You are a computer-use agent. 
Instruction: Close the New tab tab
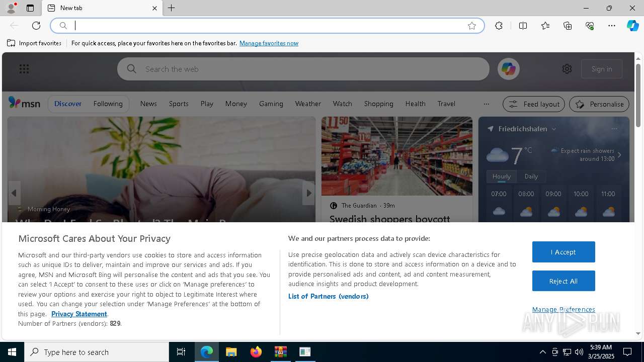(x=154, y=8)
